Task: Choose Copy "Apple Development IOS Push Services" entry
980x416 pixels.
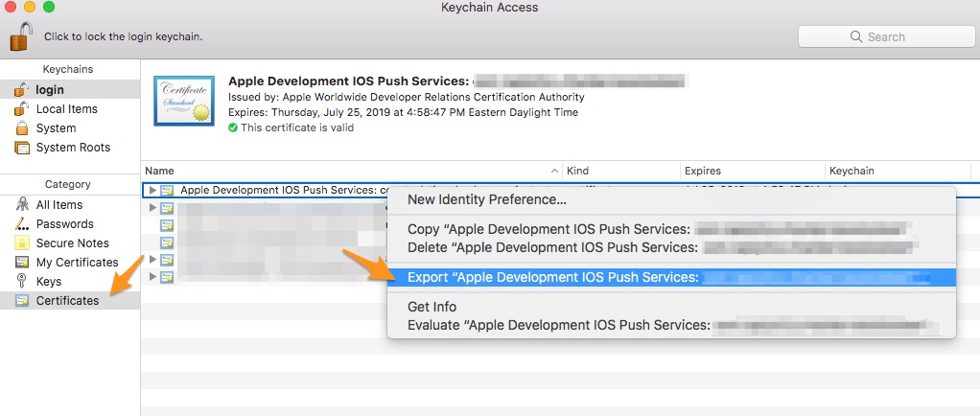Action: click(671, 229)
